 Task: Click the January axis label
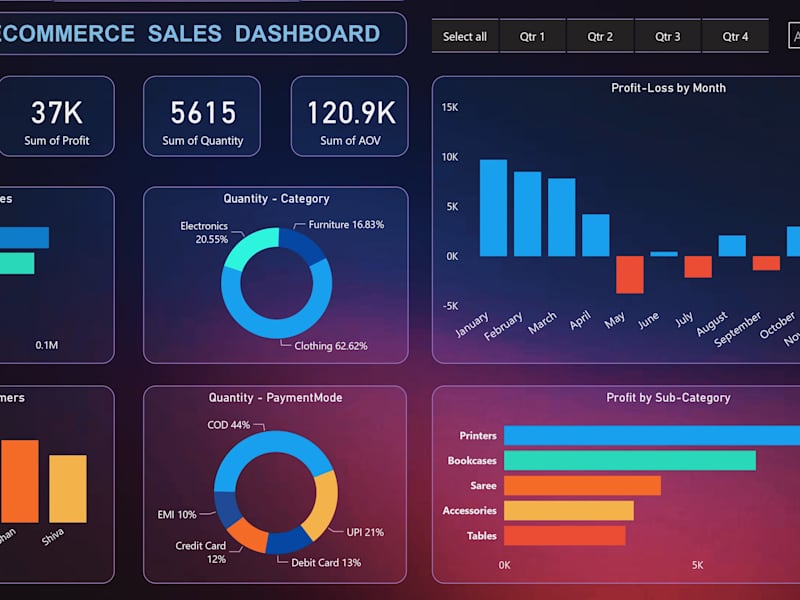(x=472, y=324)
